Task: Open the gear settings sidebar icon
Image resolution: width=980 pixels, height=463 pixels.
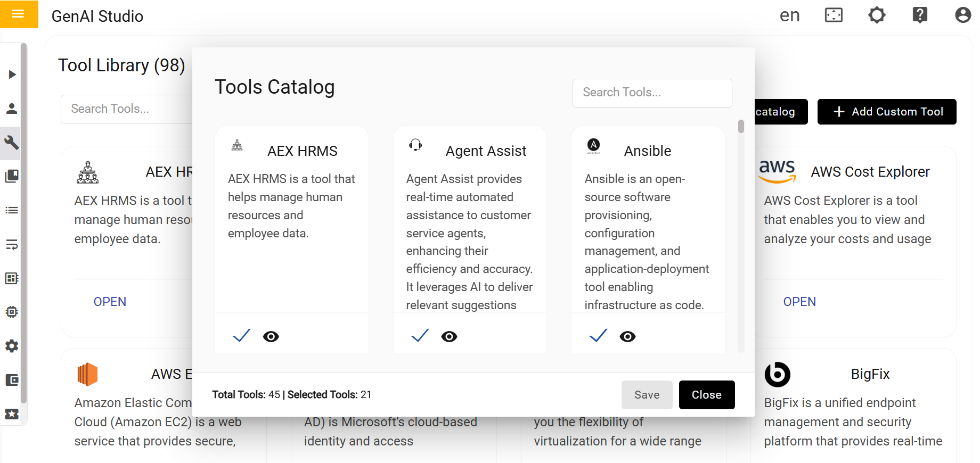Action: pyautogui.click(x=12, y=346)
